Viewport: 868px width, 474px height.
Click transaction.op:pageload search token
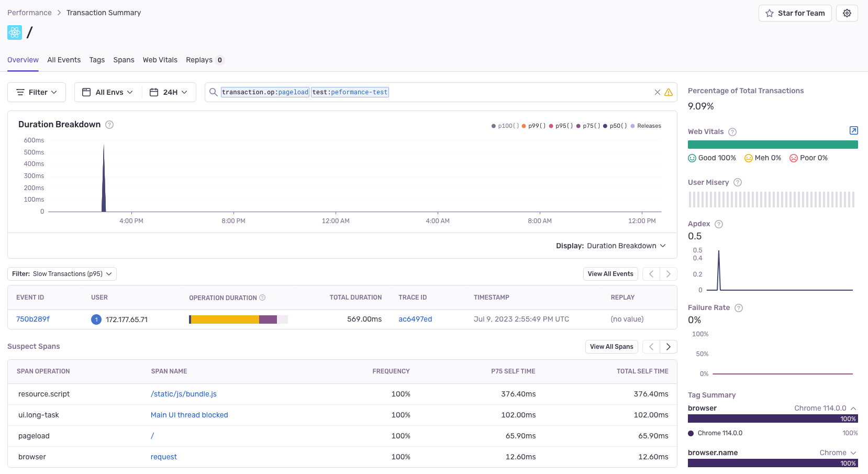(x=265, y=92)
